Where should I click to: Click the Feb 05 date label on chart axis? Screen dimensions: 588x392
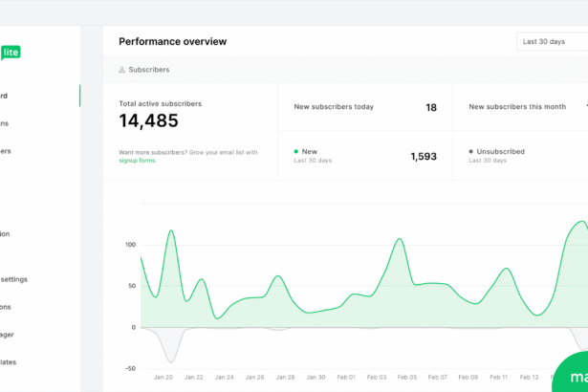[407, 378]
